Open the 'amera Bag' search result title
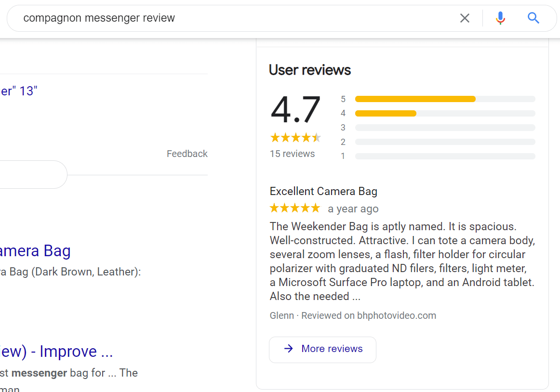Screen dimensions: 560x392 tap(35, 250)
